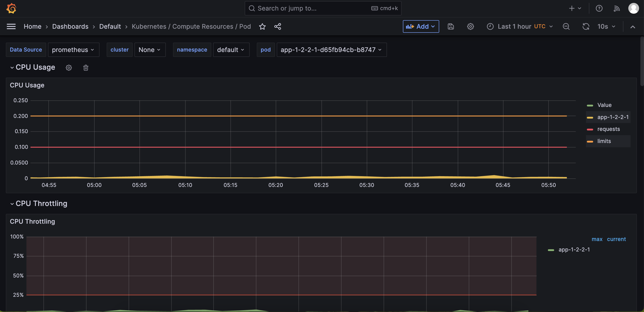Focus the Search or jump to field

pos(323,8)
